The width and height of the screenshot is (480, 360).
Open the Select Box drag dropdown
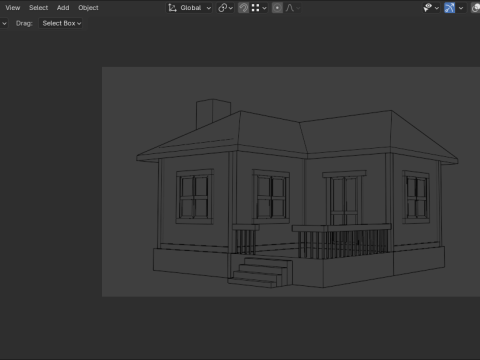pos(61,23)
